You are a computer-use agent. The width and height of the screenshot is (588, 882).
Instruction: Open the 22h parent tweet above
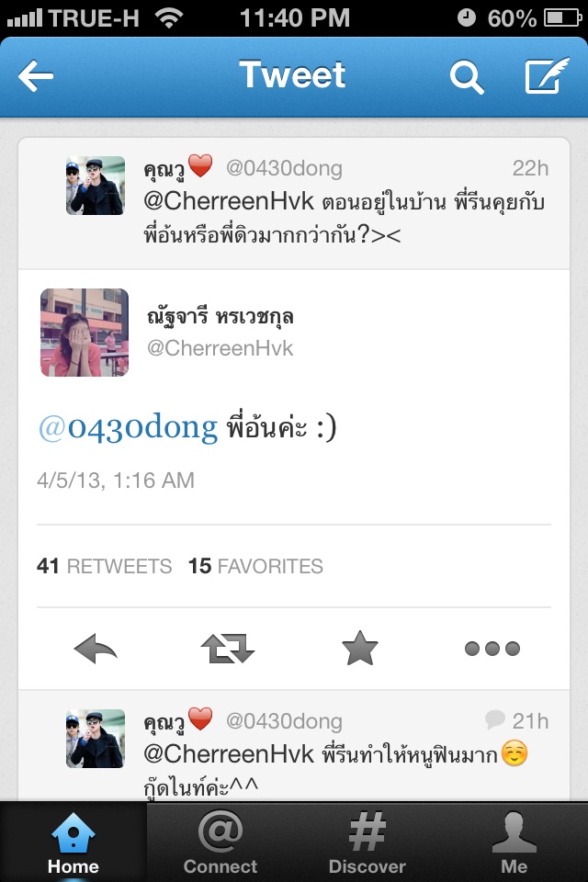tap(294, 204)
